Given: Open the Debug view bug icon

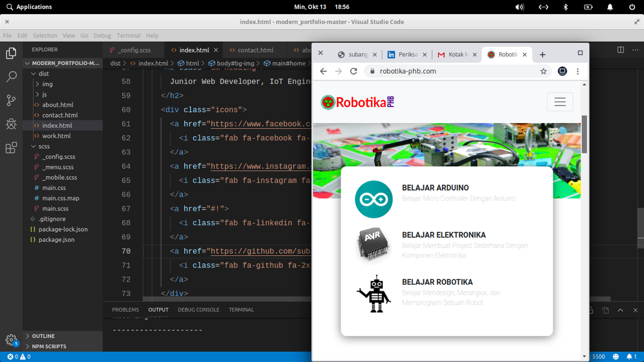Looking at the screenshot, I should coord(11,124).
